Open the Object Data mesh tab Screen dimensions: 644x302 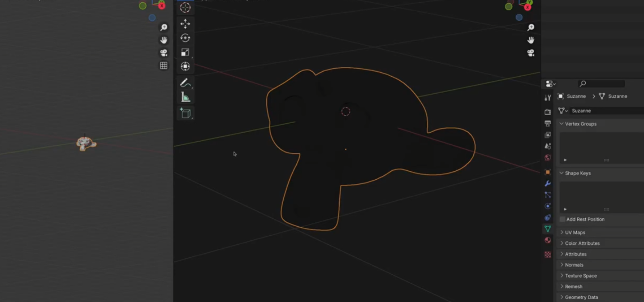(x=547, y=229)
